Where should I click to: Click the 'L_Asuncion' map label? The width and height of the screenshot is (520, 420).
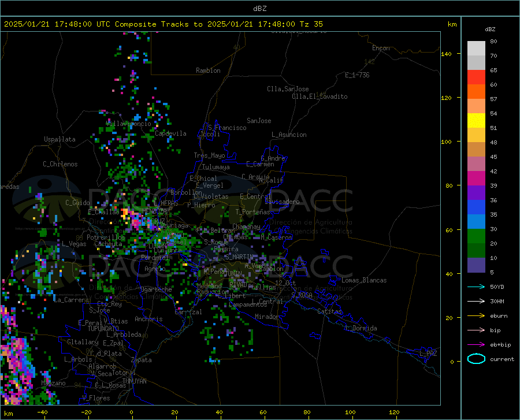289,135
